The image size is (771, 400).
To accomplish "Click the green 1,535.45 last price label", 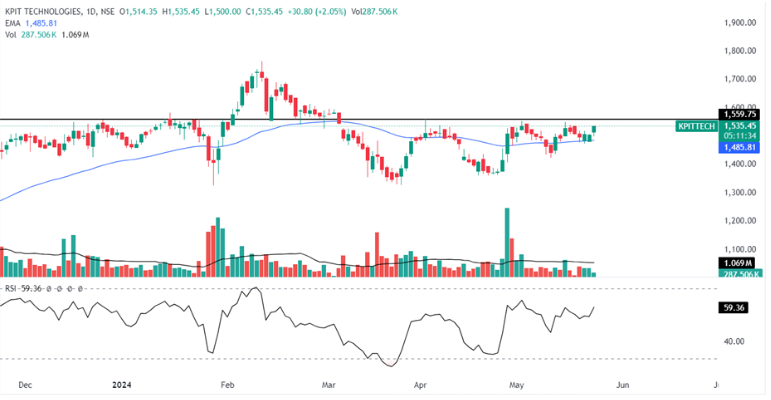I will pos(739,127).
